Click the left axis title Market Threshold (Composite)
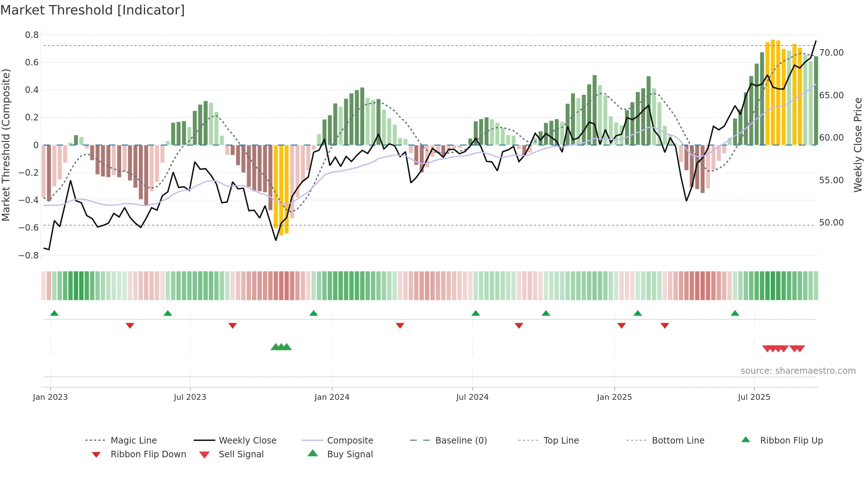Image resolution: width=868 pixels, height=488 pixels. [6, 145]
